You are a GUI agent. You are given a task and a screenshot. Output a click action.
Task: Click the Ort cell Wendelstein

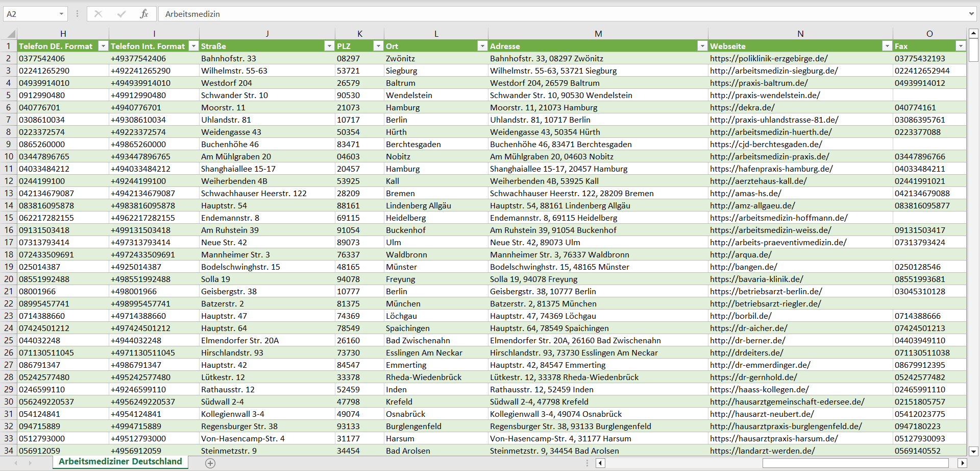[436, 95]
